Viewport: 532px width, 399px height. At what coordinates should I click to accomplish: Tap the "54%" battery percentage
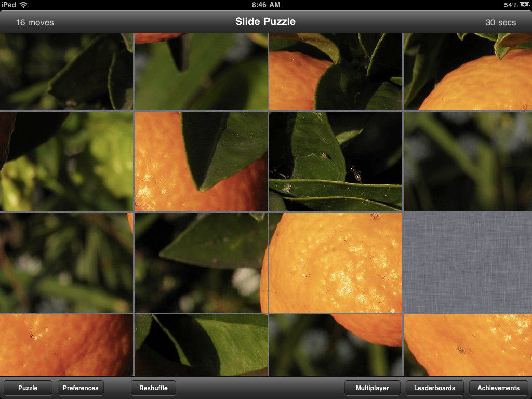(511, 5)
